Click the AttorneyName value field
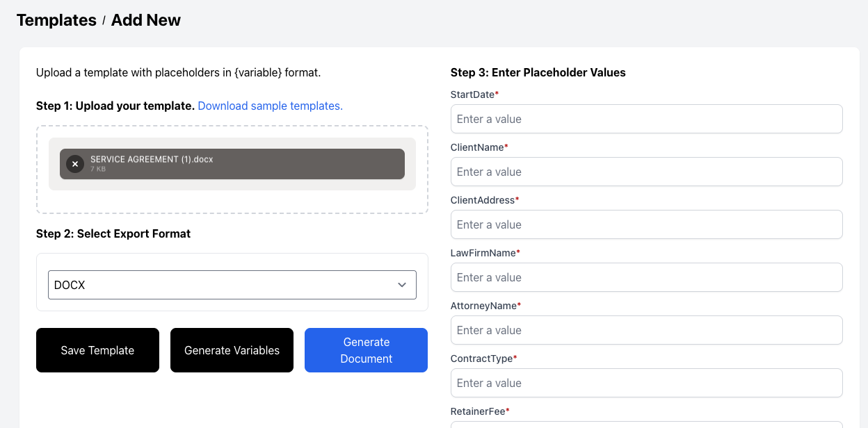Viewport: 868px width, 428px height. [x=646, y=330]
